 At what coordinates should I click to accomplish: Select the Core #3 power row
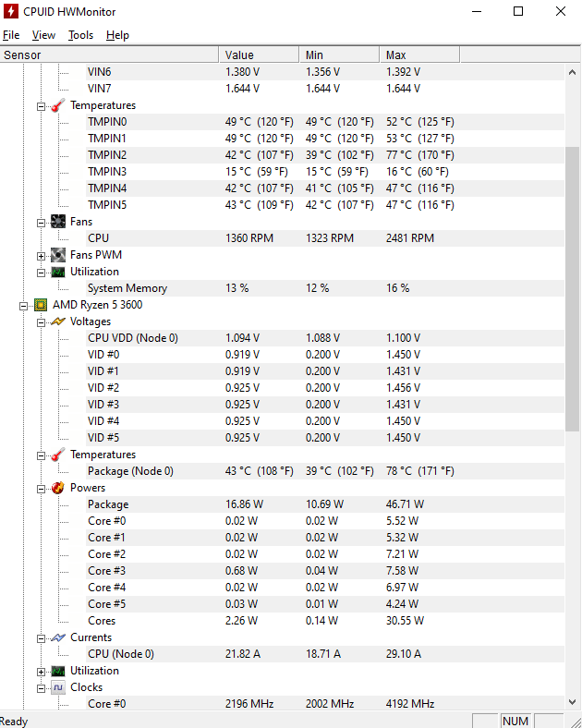[x=325, y=571]
